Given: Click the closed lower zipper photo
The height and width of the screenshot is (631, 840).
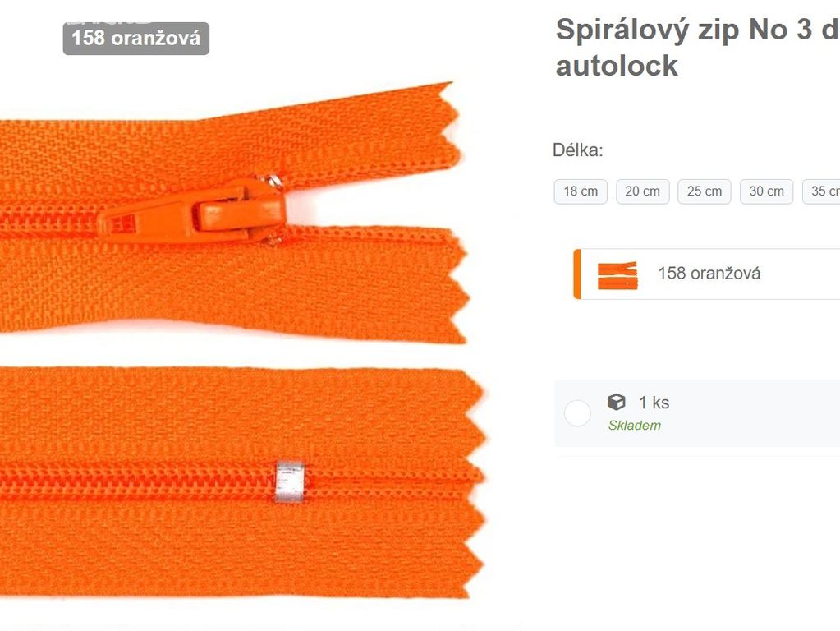Looking at the screenshot, I should 242,482.
